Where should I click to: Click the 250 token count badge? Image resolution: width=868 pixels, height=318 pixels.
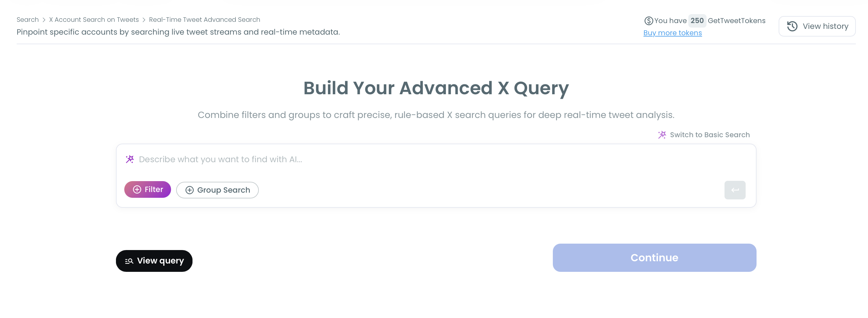click(x=697, y=21)
